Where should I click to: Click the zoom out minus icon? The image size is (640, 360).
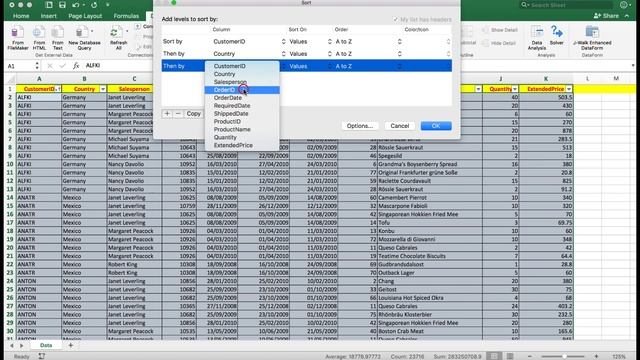[530, 356]
